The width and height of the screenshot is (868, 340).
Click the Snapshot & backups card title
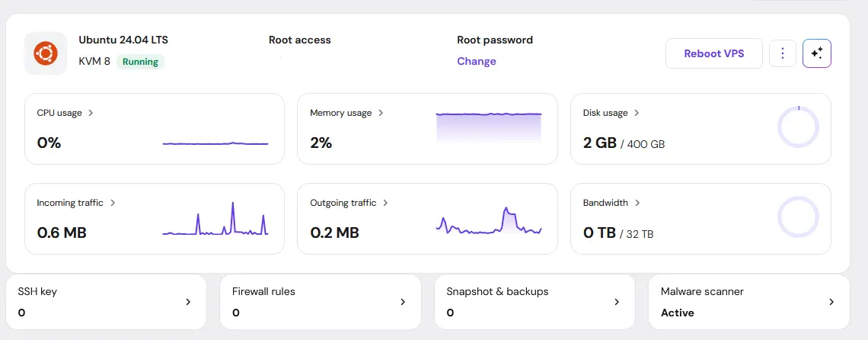pyautogui.click(x=497, y=291)
